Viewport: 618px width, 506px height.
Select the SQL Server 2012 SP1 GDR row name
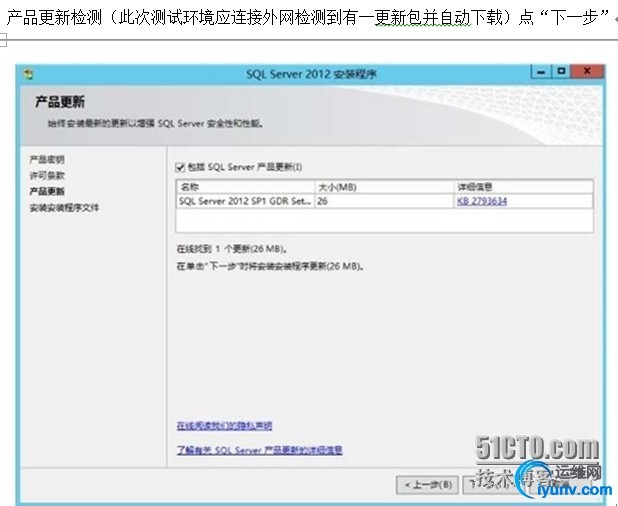pyautogui.click(x=245, y=201)
